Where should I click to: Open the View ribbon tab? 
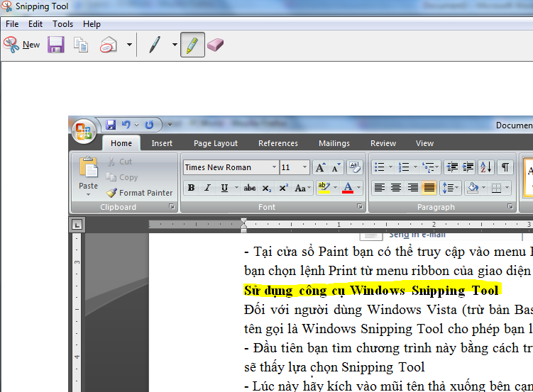424,143
